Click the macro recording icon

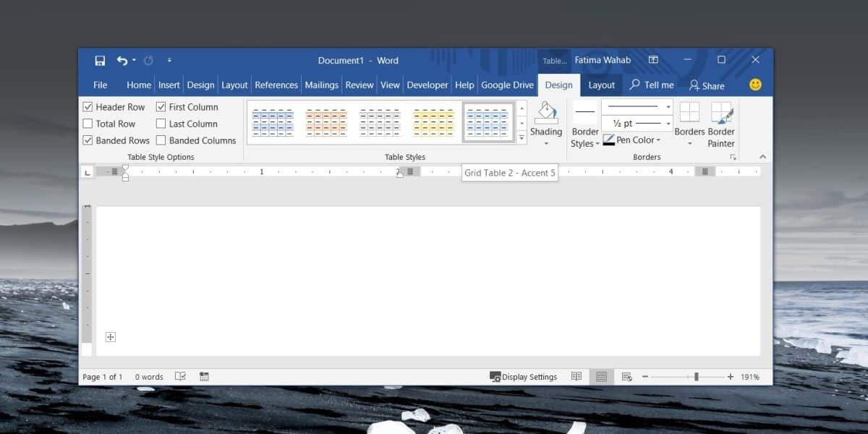203,376
